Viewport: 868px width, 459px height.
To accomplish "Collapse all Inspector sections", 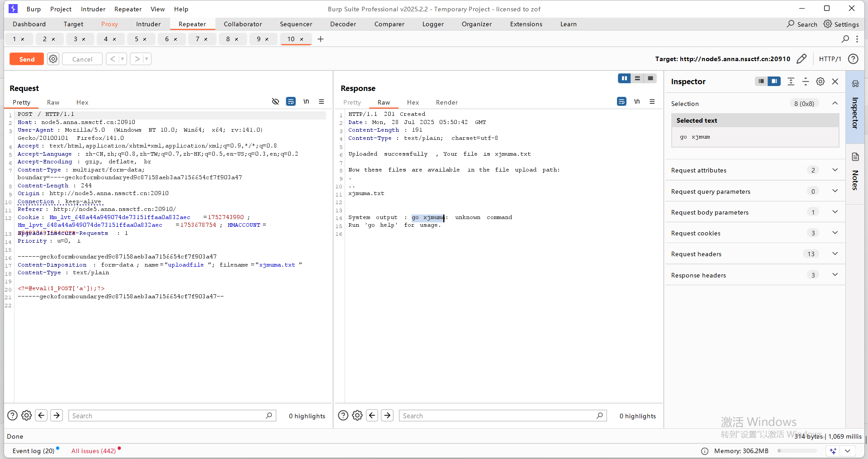I will tap(806, 81).
